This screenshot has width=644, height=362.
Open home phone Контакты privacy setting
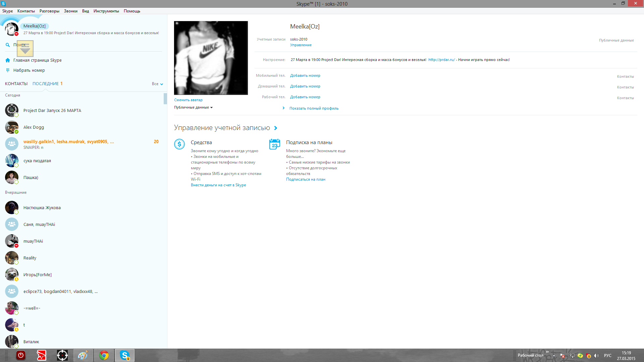pyautogui.click(x=625, y=87)
